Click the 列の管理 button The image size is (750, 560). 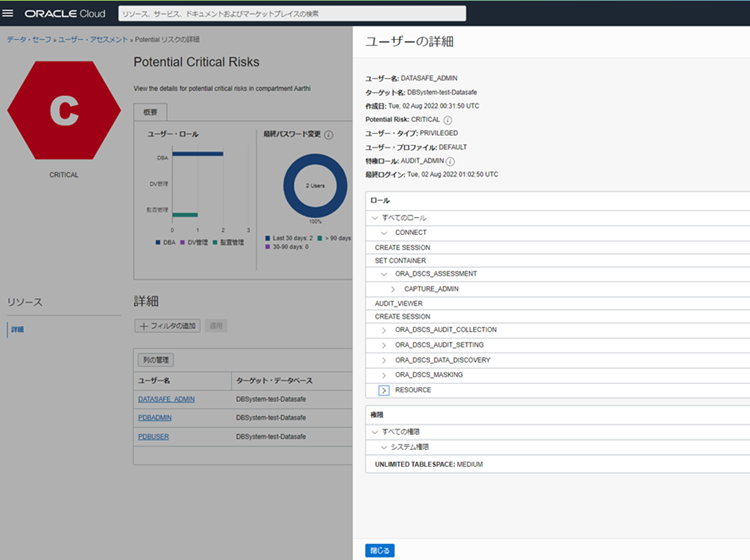click(x=156, y=360)
